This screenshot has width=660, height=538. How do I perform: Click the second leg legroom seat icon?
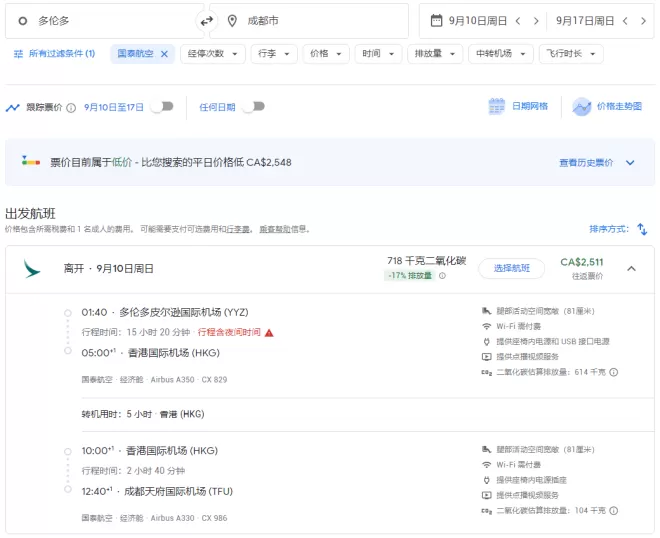[x=486, y=450]
